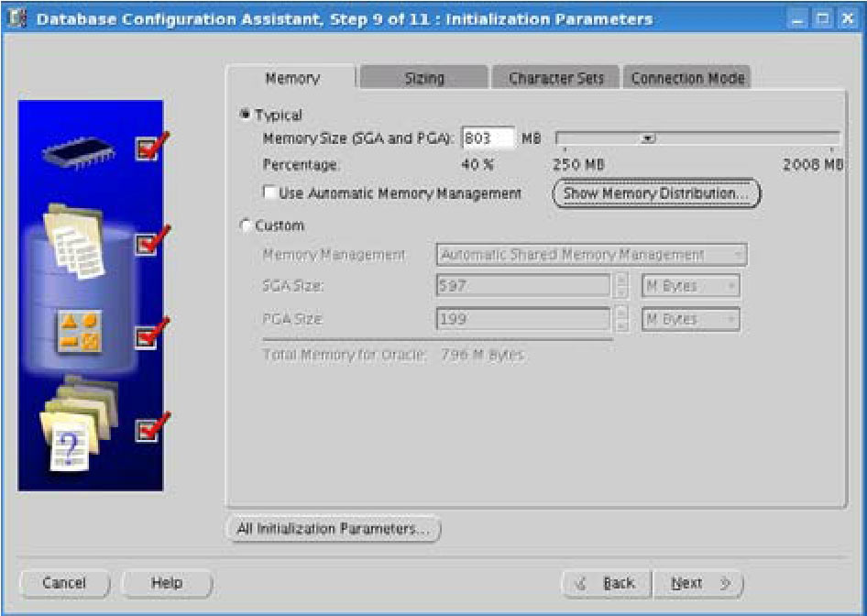Click the memory size slider handle

coord(648,138)
